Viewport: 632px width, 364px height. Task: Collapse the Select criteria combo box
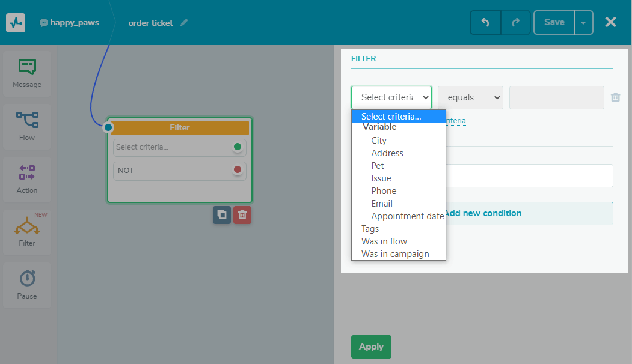pos(391,97)
